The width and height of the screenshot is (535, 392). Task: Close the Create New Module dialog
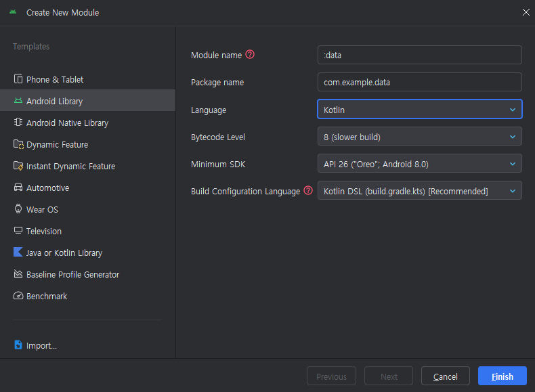click(526, 12)
